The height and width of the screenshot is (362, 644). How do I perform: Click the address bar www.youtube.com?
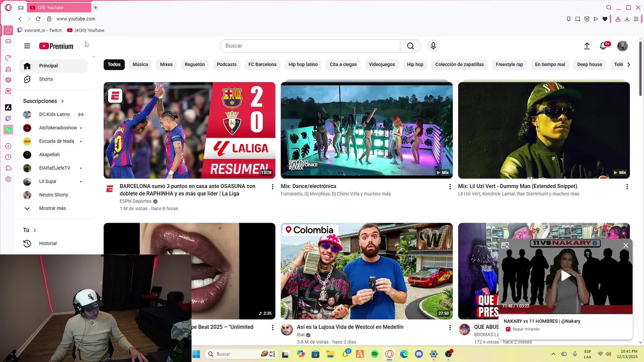[x=75, y=19]
